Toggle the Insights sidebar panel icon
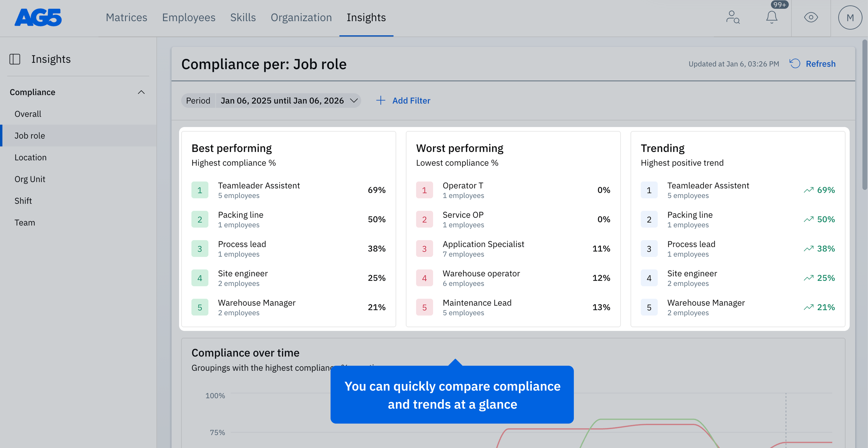 (x=15, y=59)
